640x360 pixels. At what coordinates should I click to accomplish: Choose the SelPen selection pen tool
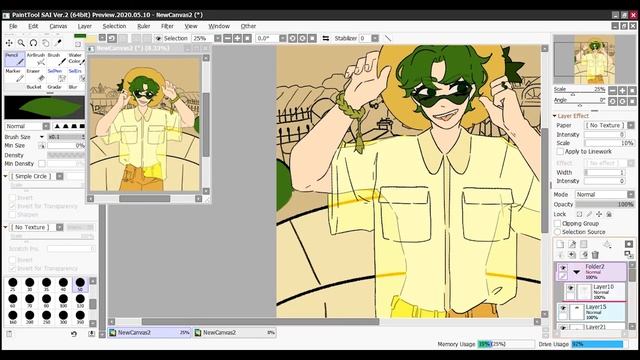pos(56,75)
